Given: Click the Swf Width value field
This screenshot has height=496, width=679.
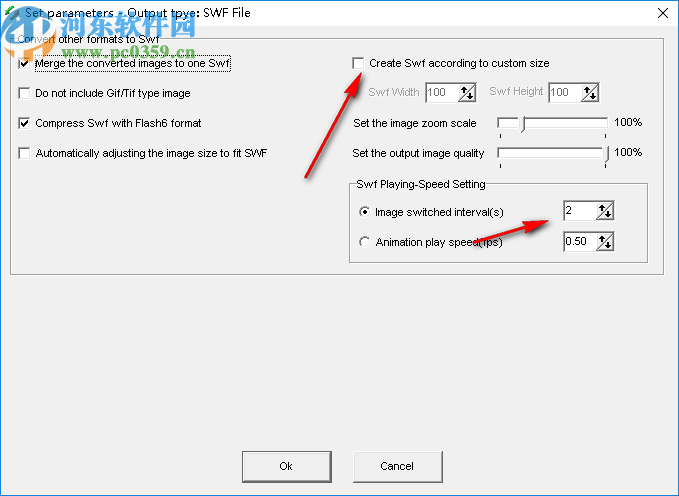Looking at the screenshot, I should 442,92.
